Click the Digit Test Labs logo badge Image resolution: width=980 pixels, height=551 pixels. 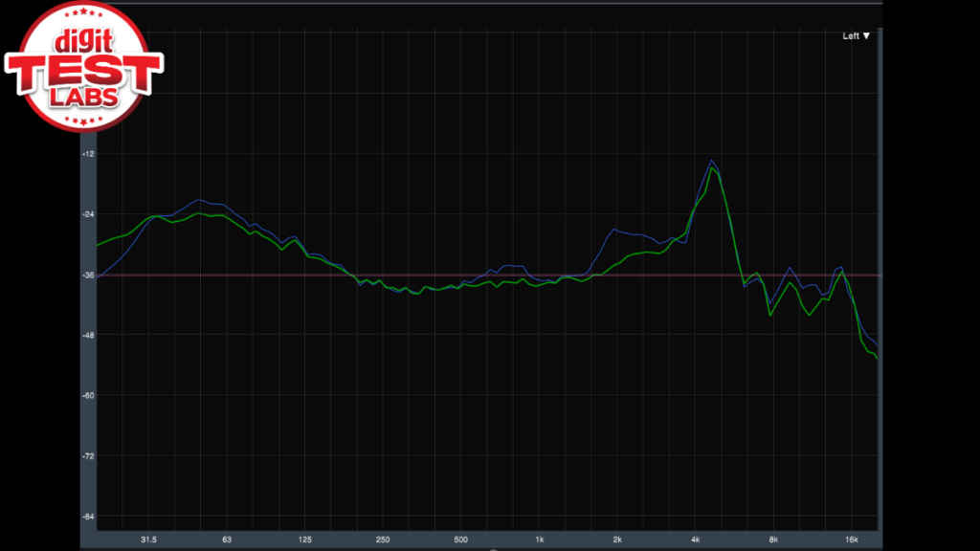pyautogui.click(x=82, y=67)
